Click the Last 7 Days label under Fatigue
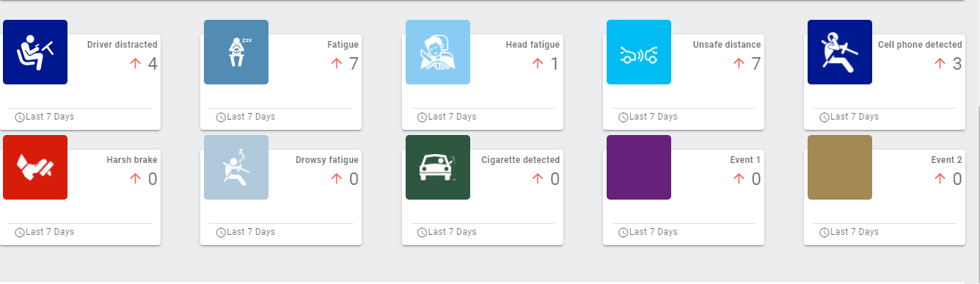The width and height of the screenshot is (980, 284). point(251,117)
